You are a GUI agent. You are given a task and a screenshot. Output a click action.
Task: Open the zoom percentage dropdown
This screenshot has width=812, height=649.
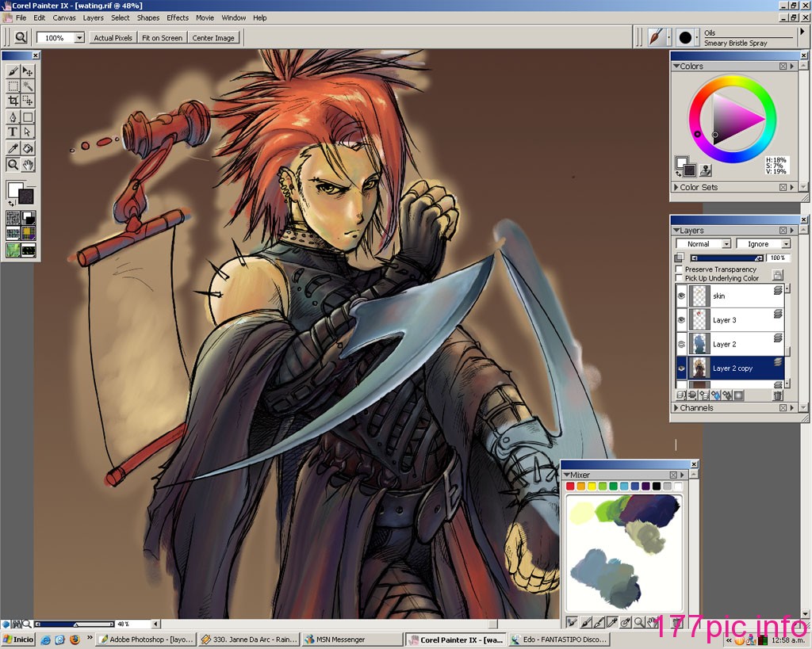79,38
